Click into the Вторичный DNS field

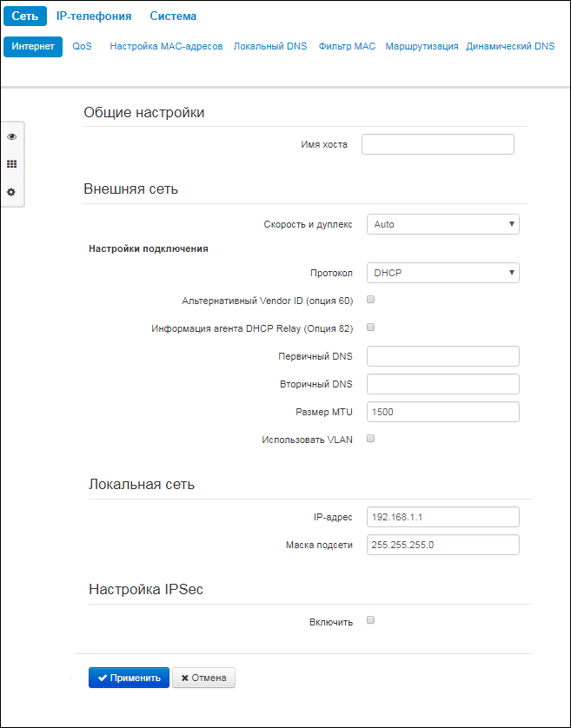(x=442, y=384)
